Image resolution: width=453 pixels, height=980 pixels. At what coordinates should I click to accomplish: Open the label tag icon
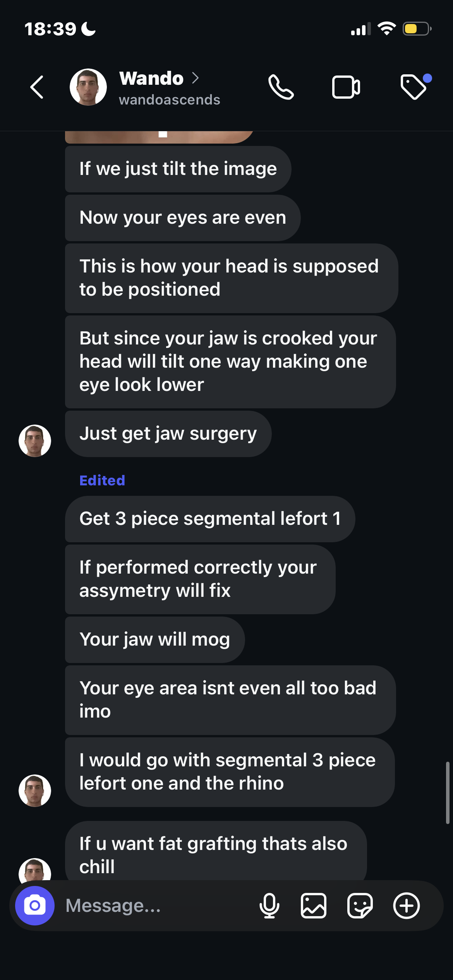(413, 87)
